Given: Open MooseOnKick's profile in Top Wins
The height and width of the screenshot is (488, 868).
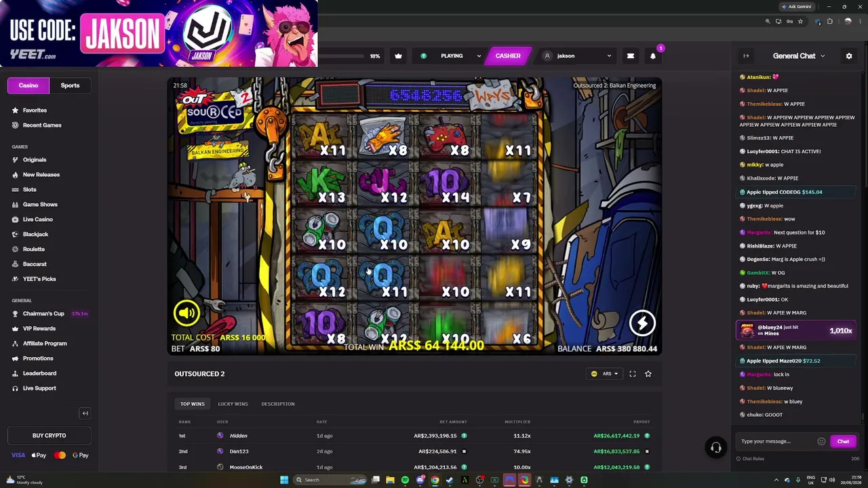Looking at the screenshot, I should [x=245, y=467].
